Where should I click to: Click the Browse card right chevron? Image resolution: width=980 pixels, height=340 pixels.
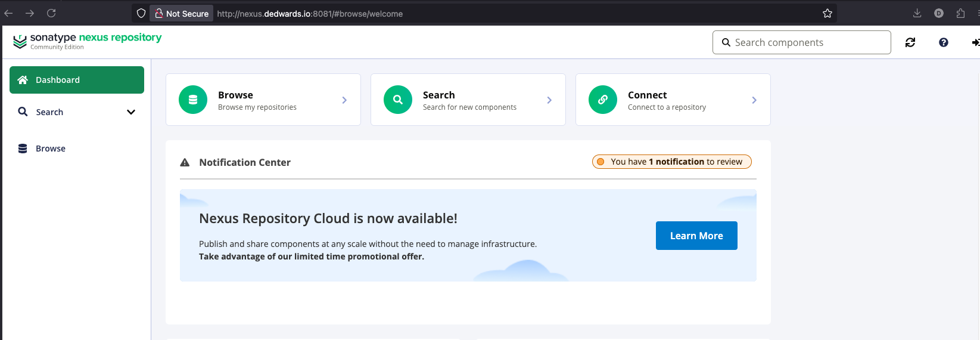pos(344,100)
